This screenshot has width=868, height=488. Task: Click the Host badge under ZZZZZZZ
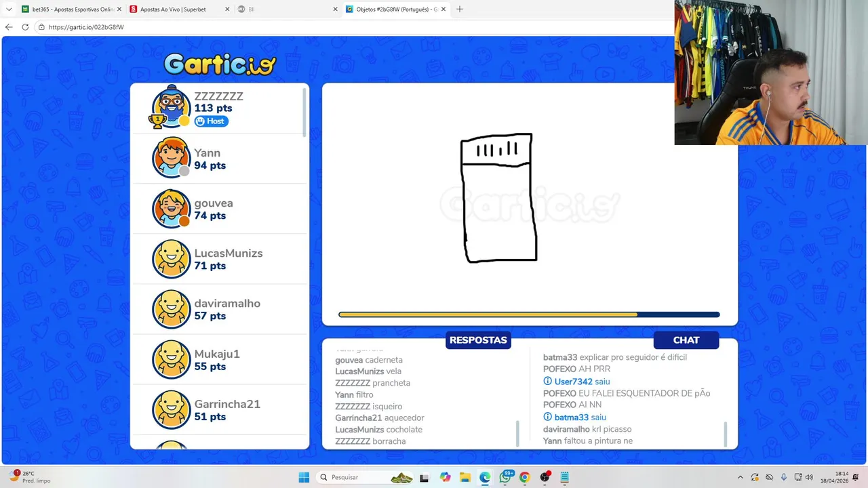pos(211,121)
